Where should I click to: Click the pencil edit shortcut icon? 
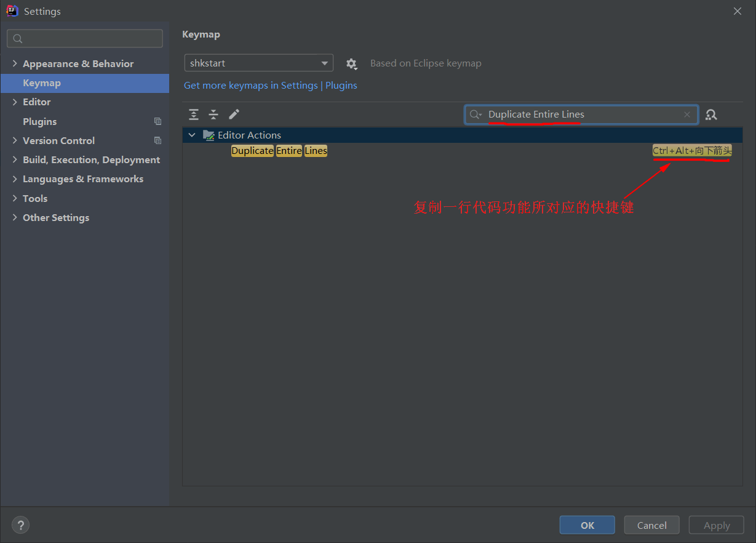click(x=234, y=115)
